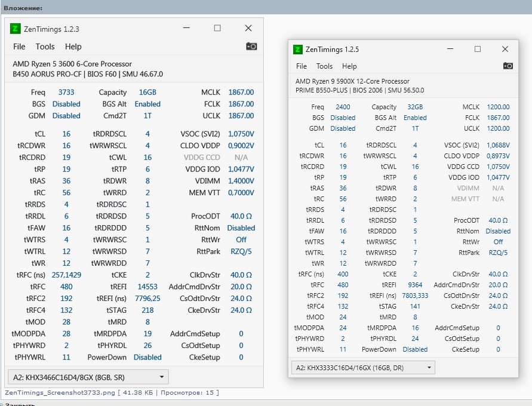Click the CLDO VDDP value 0,8973V

point(498,156)
